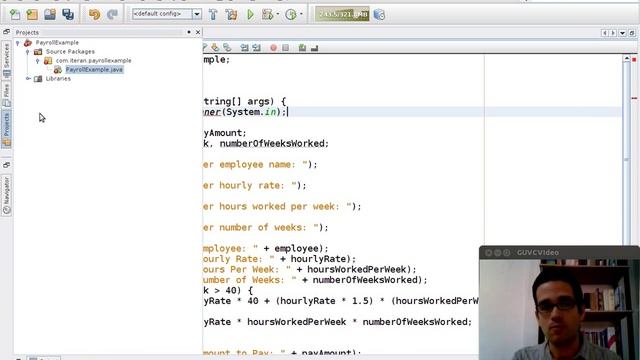The height and width of the screenshot is (360, 640).
Task: Save all files with Save All icon
Action: coord(68,15)
